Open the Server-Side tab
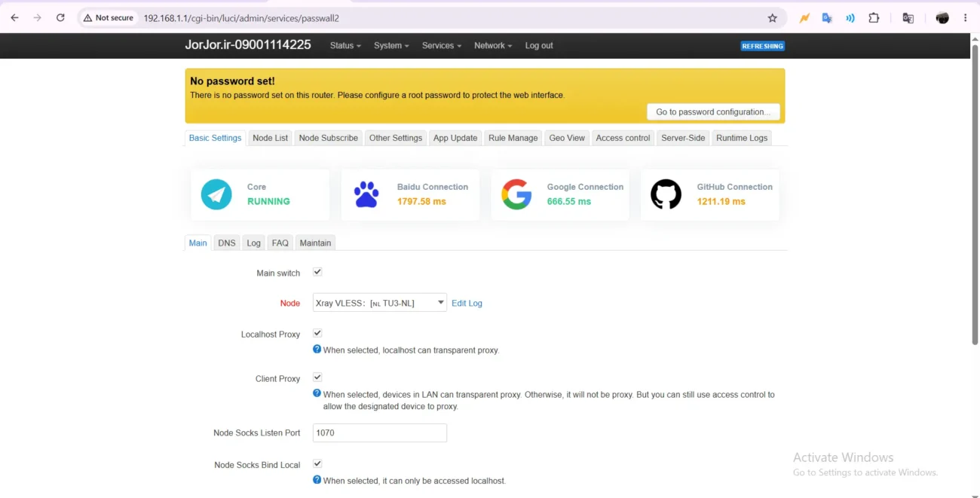 [x=683, y=138]
